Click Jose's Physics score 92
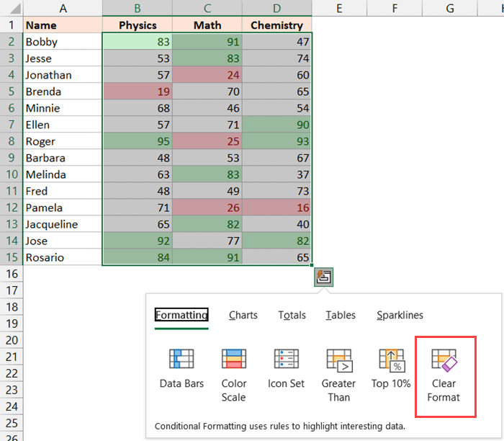Image resolution: width=504 pixels, height=441 pixels. click(x=138, y=241)
